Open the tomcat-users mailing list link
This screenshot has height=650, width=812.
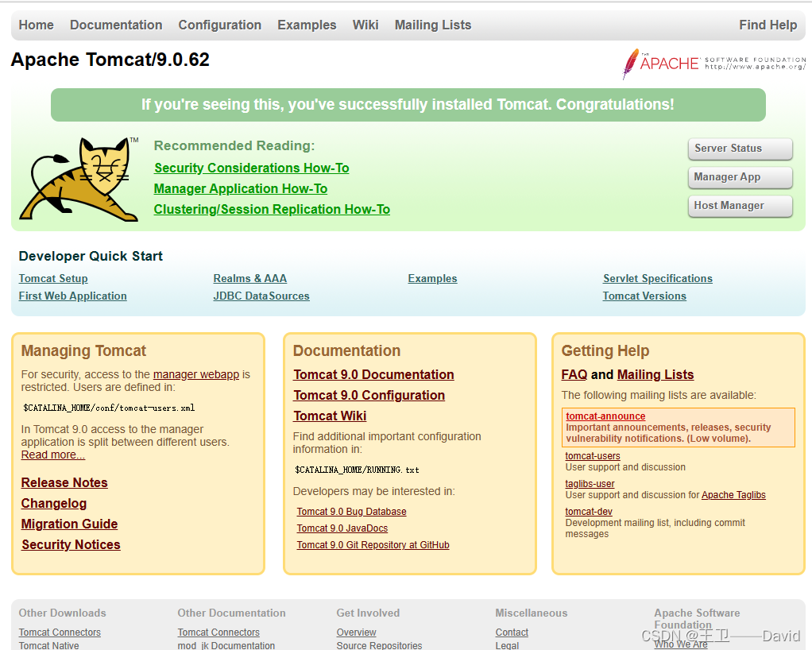coord(593,456)
